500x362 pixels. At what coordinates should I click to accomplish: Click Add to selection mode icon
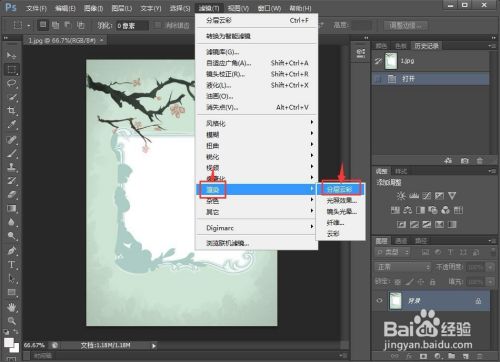click(x=55, y=25)
